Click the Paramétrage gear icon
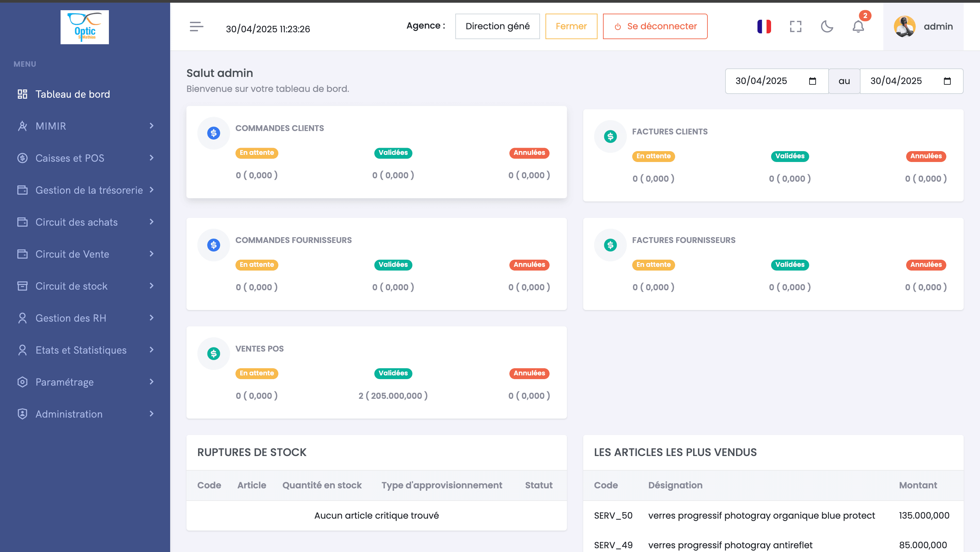The width and height of the screenshot is (980, 552). pyautogui.click(x=22, y=381)
